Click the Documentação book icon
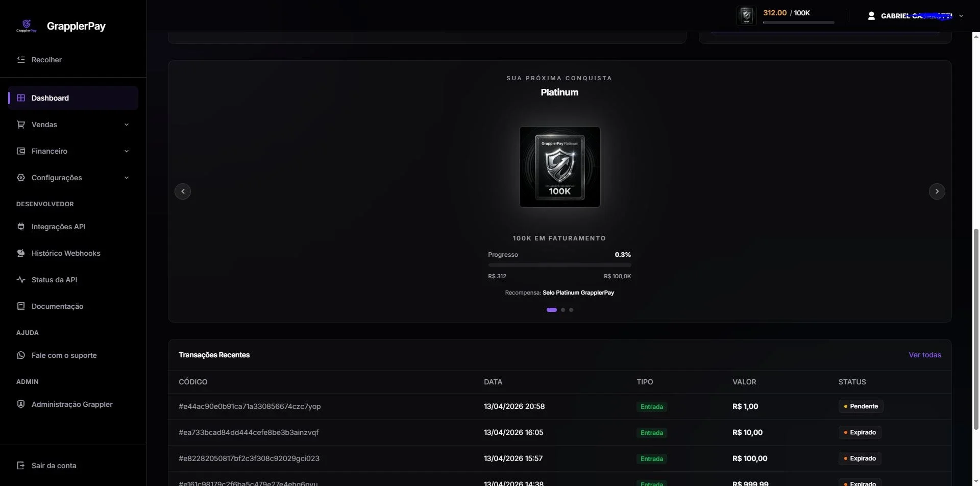980x486 pixels. [21, 306]
